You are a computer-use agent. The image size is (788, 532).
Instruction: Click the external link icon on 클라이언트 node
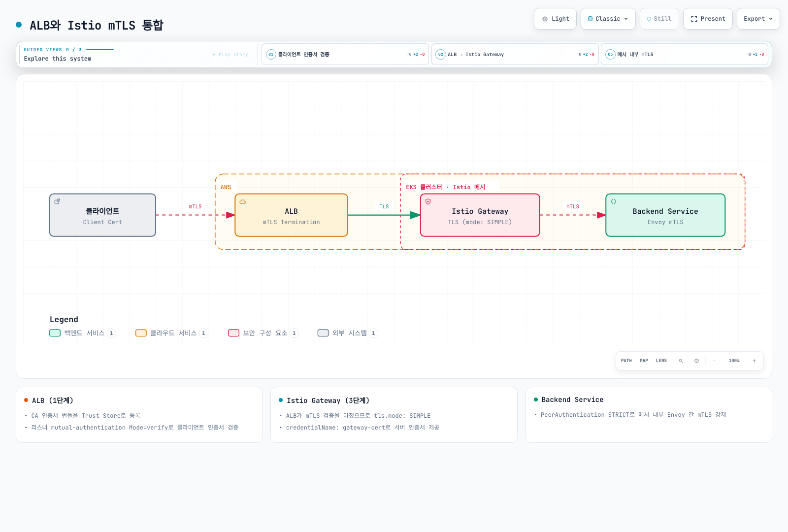(57, 201)
